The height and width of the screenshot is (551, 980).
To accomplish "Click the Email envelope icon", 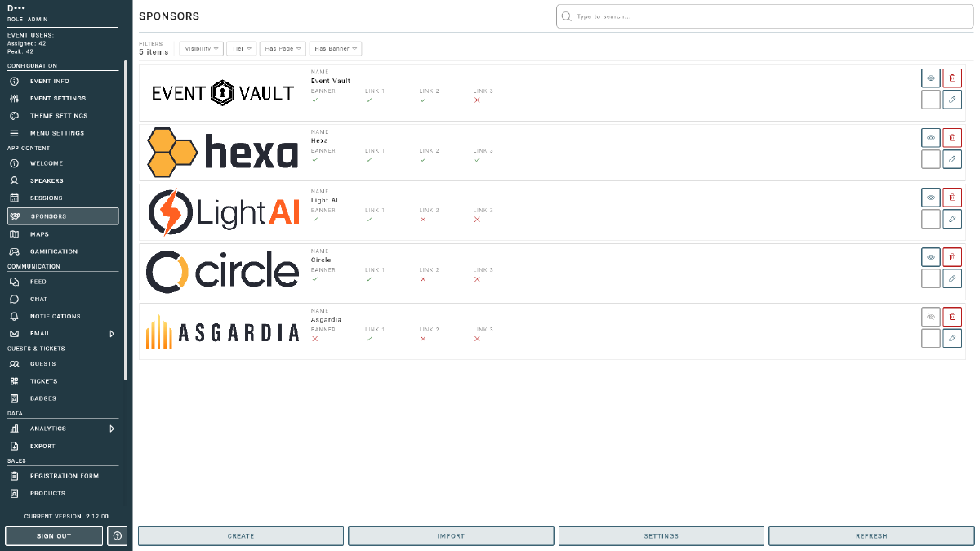I will click(x=14, y=334).
